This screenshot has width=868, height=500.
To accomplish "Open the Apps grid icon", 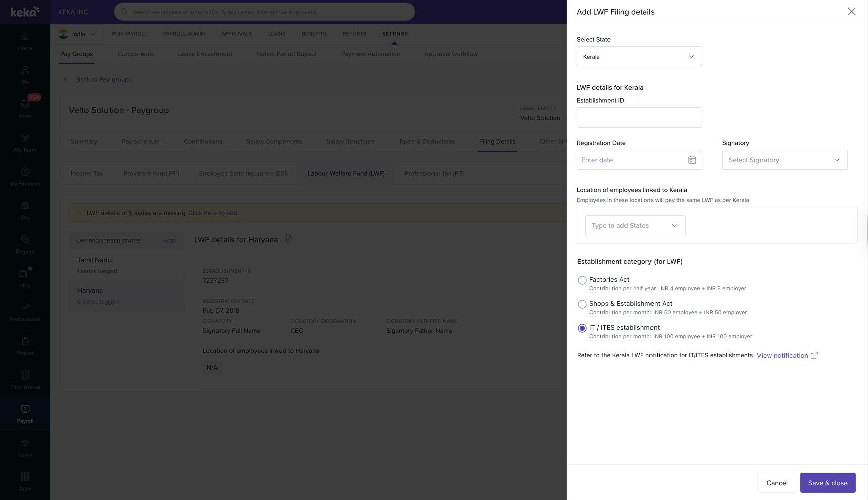I will [x=25, y=477].
